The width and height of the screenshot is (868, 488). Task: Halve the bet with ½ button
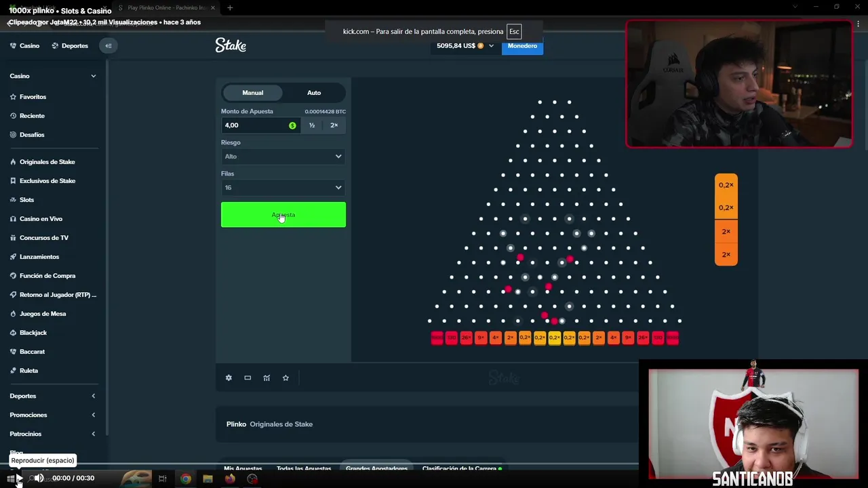coord(312,125)
